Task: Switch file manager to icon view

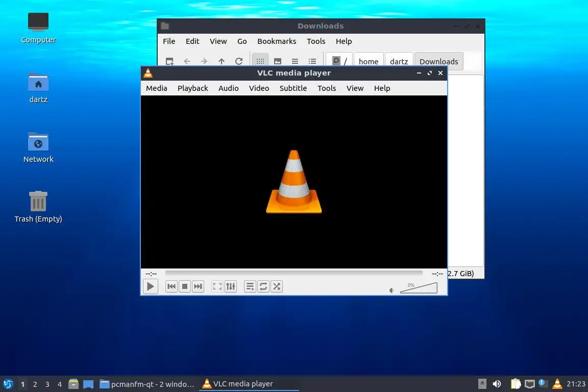Action: click(260, 61)
